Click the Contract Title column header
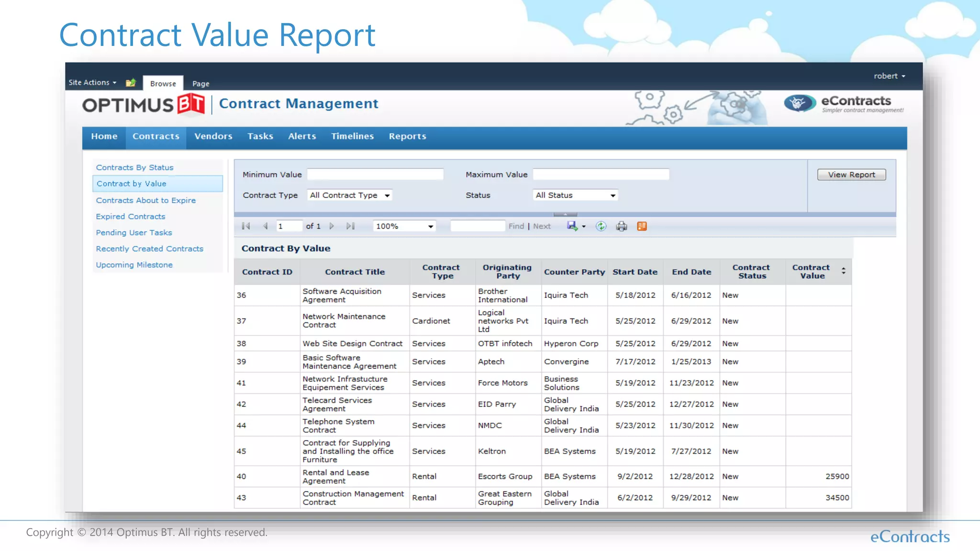980x551 pixels. (x=355, y=272)
